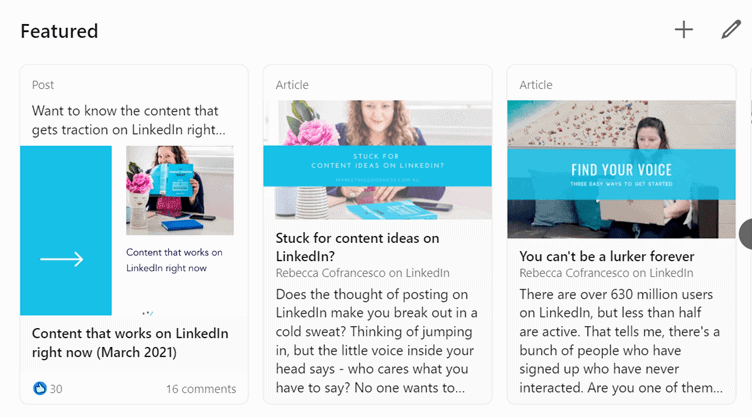Click the pencil icon to edit Featured section
752x417 pixels.
(731, 29)
